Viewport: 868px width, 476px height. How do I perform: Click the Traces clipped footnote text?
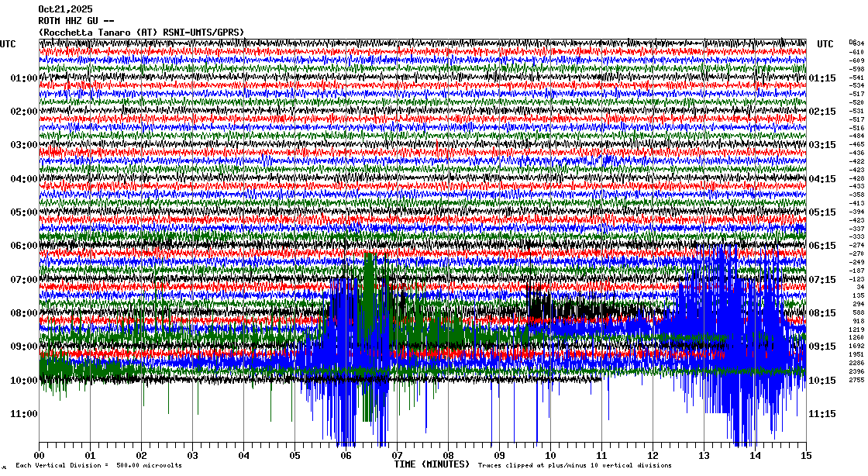pos(575,466)
